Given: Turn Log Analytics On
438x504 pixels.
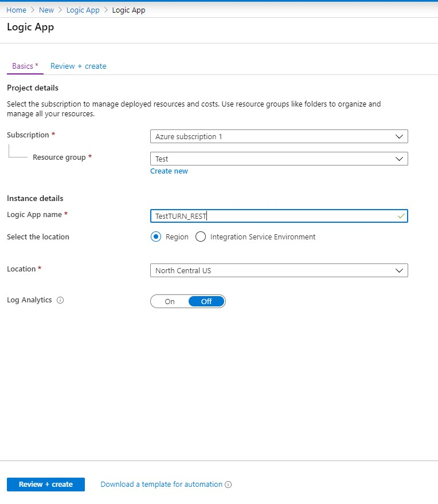Looking at the screenshot, I should [x=170, y=301].
